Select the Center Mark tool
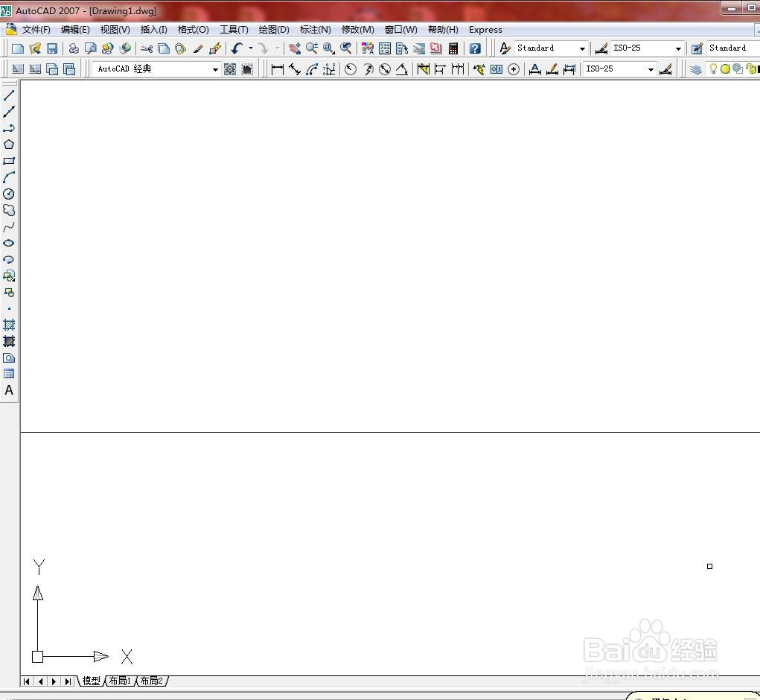The height and width of the screenshot is (700, 760). click(514, 69)
